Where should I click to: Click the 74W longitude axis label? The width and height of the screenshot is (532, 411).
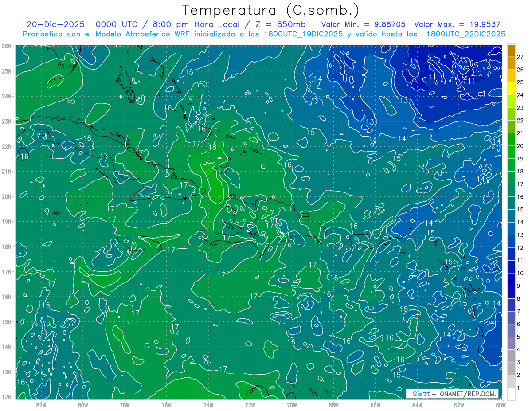208,405
